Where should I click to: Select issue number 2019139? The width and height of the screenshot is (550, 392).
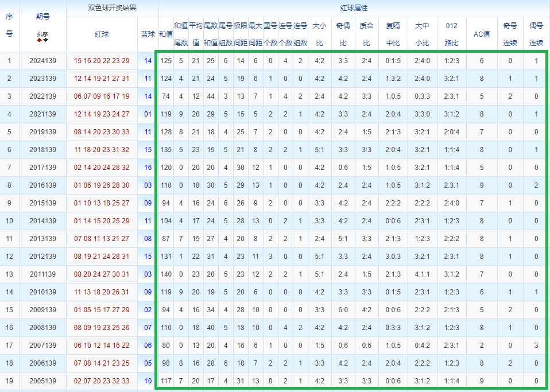point(43,132)
